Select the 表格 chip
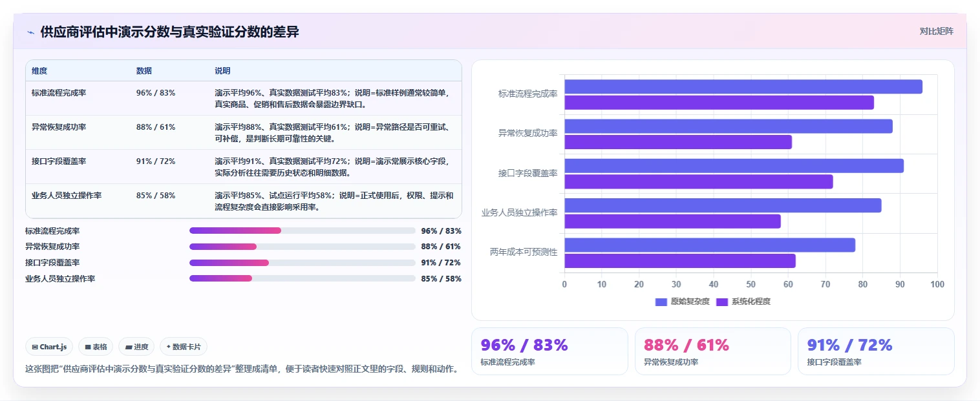This screenshot has height=401, width=980. (96, 347)
